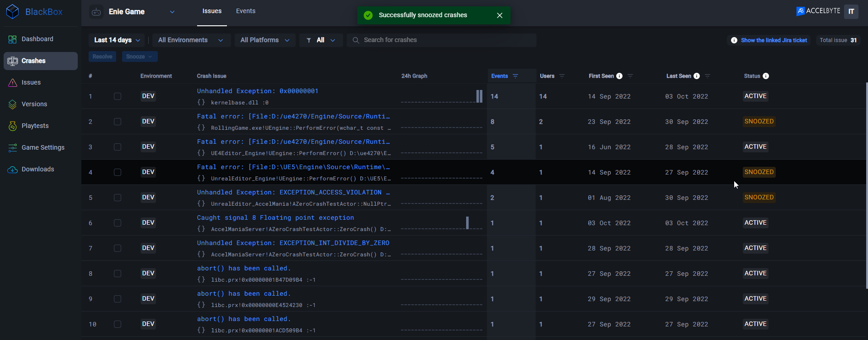Check the box for crash row 7
The image size is (868, 340).
pyautogui.click(x=118, y=248)
